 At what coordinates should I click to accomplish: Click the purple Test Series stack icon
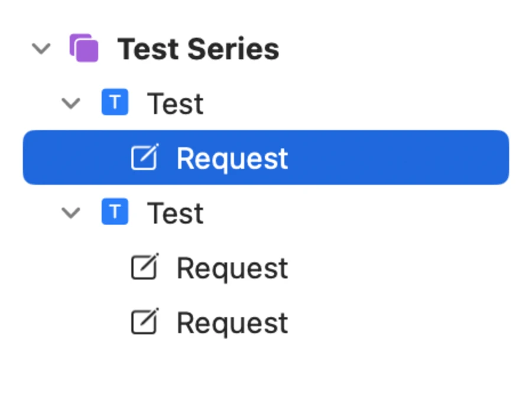[x=83, y=48]
